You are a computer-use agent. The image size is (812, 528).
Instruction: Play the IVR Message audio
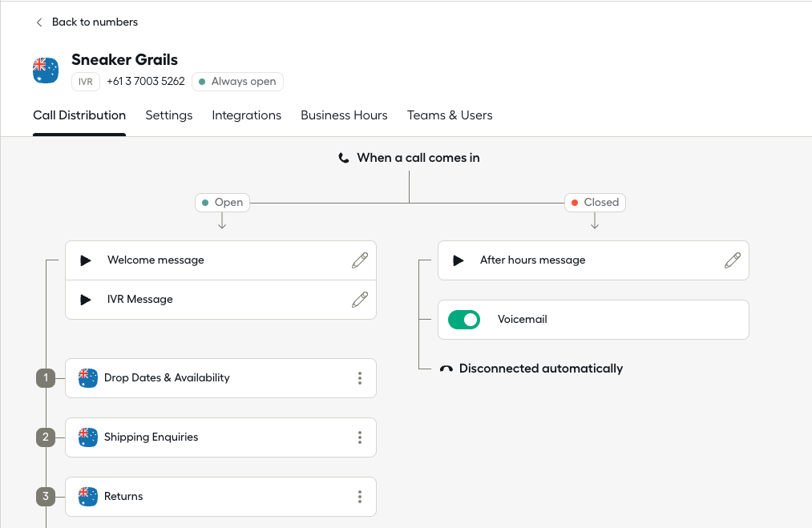86,300
